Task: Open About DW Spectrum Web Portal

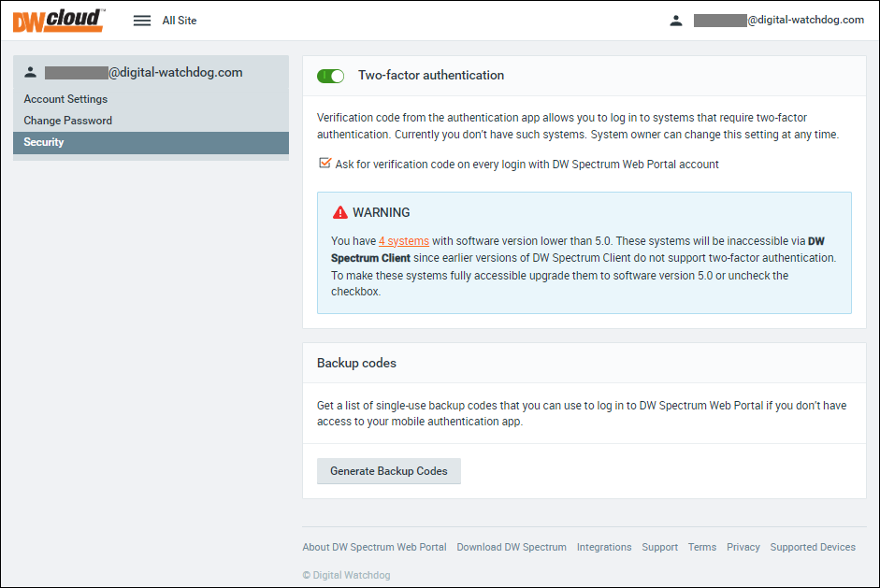Action: tap(374, 547)
